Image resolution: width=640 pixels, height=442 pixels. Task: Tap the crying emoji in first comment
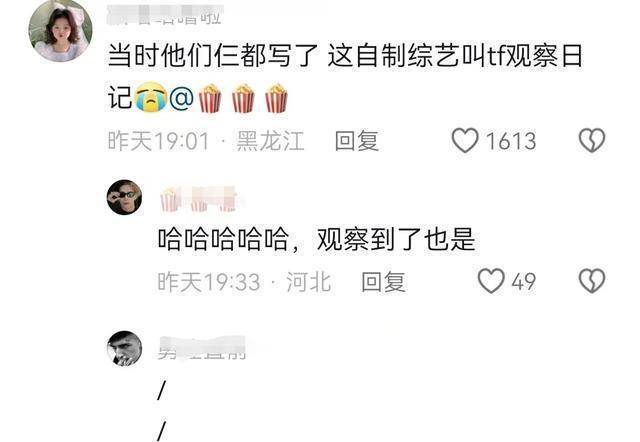click(151, 97)
